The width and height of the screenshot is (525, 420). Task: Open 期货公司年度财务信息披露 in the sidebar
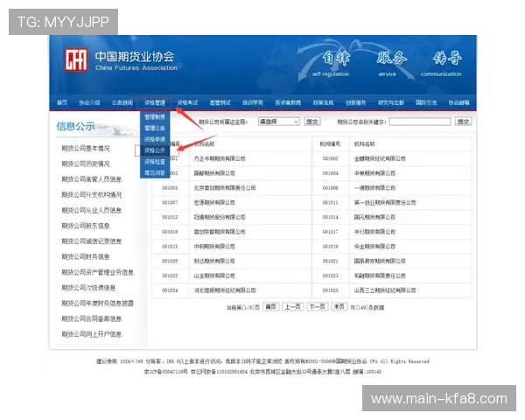click(98, 303)
